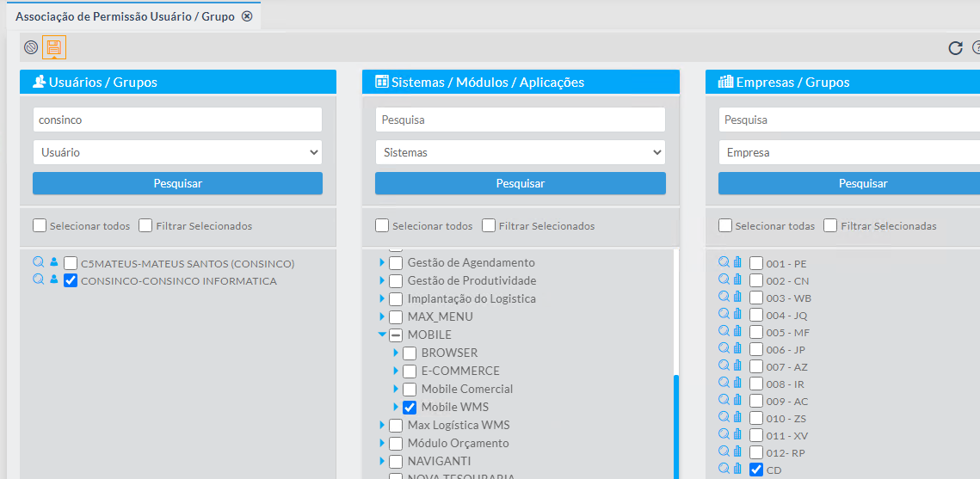Expand the BROWSER sub-node
This screenshot has height=479, width=980.
tap(396, 353)
